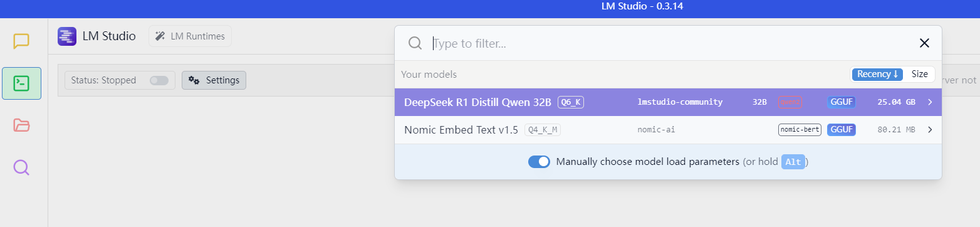Expand the DeepSeek R1 Distill Qwen 32B chevron
Image resolution: width=980 pixels, height=227 pixels.
point(930,102)
